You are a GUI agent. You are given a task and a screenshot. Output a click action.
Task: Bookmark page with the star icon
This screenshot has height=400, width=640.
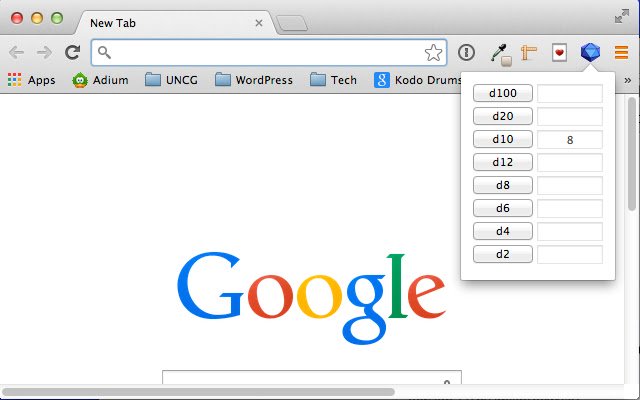[433, 53]
